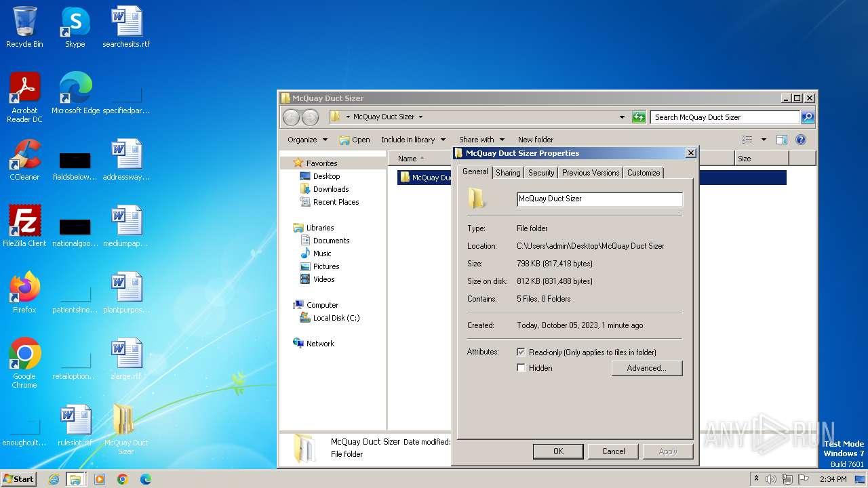This screenshot has width=868, height=488.
Task: Select the ruleslot.rtf desktop file
Action: [x=75, y=426]
